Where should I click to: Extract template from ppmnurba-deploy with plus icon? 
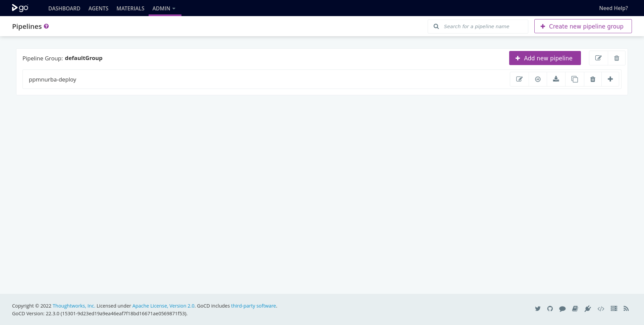610,79
